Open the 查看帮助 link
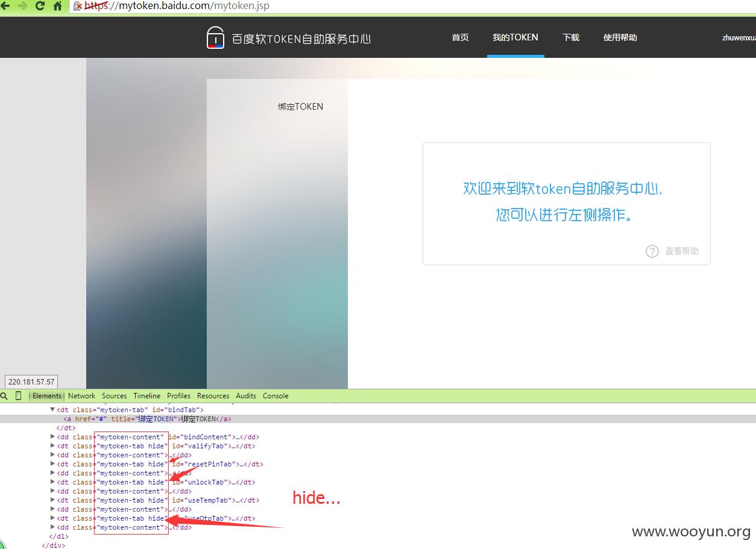 (682, 251)
